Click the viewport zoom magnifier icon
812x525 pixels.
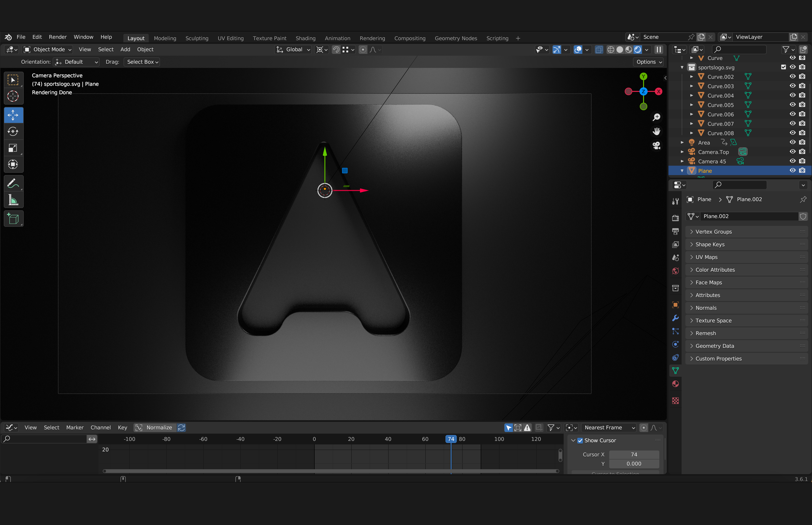point(656,117)
